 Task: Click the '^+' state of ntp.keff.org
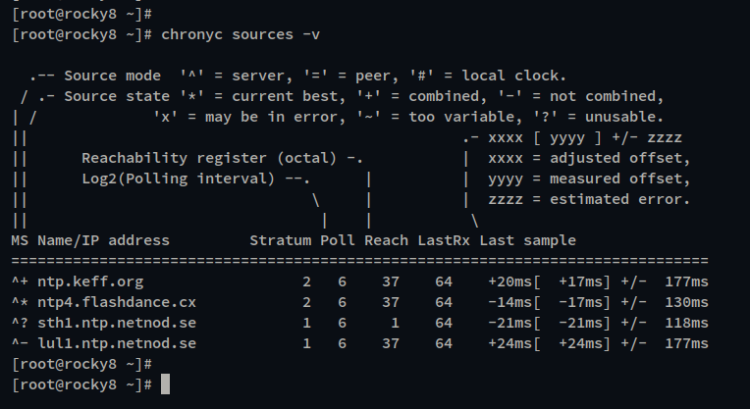point(20,282)
